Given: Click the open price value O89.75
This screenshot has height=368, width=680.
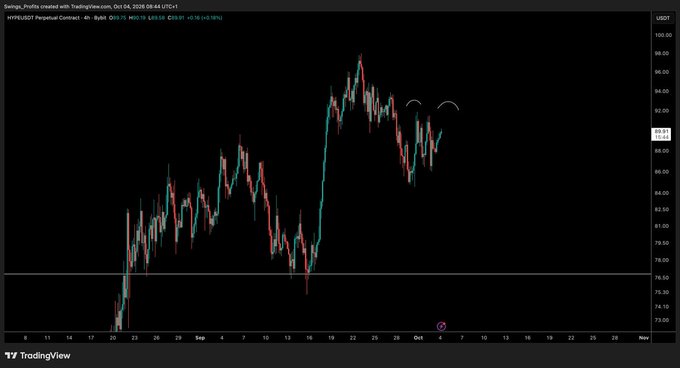Looking at the screenshot, I should 117,18.
